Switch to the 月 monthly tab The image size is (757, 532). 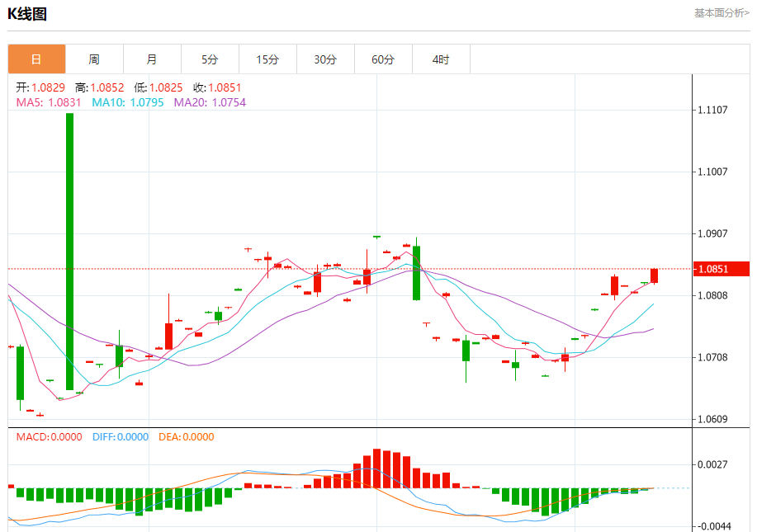coord(152,59)
